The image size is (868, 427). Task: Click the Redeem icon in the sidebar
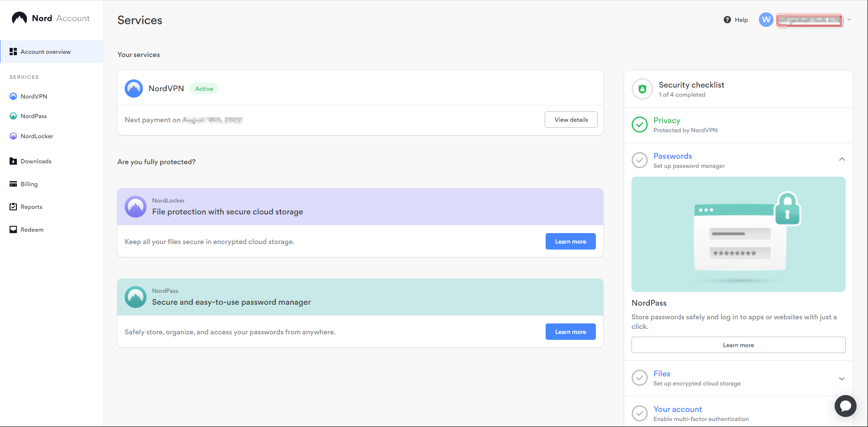tap(13, 229)
